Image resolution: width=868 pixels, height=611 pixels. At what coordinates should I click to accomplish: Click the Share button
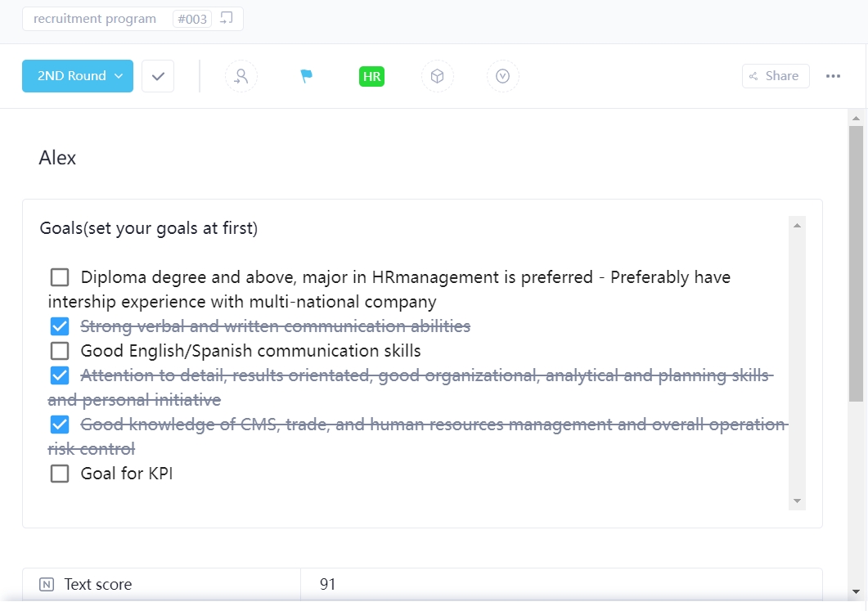tap(775, 75)
